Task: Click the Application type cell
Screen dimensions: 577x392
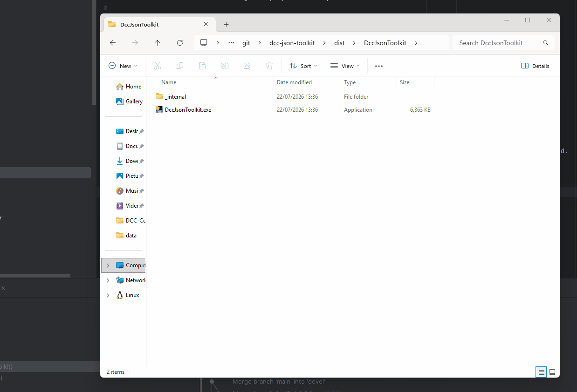Action: [x=358, y=110]
